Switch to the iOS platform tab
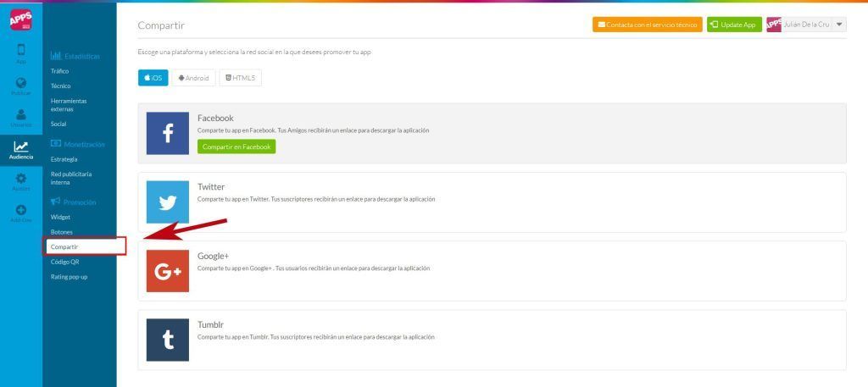The height and width of the screenshot is (387, 868). 153,78
